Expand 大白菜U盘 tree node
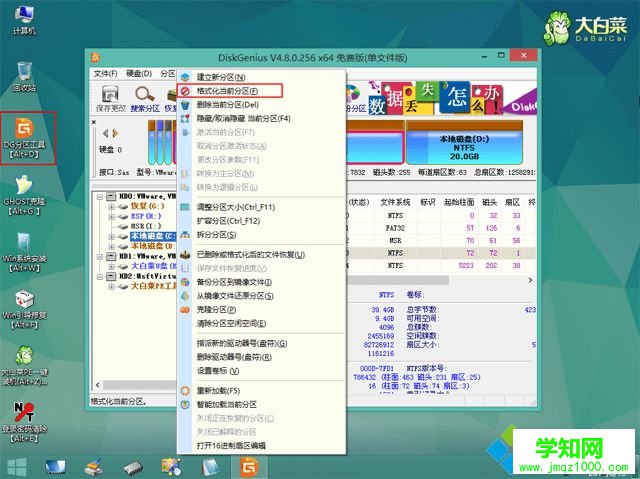640x479 pixels. point(111,266)
